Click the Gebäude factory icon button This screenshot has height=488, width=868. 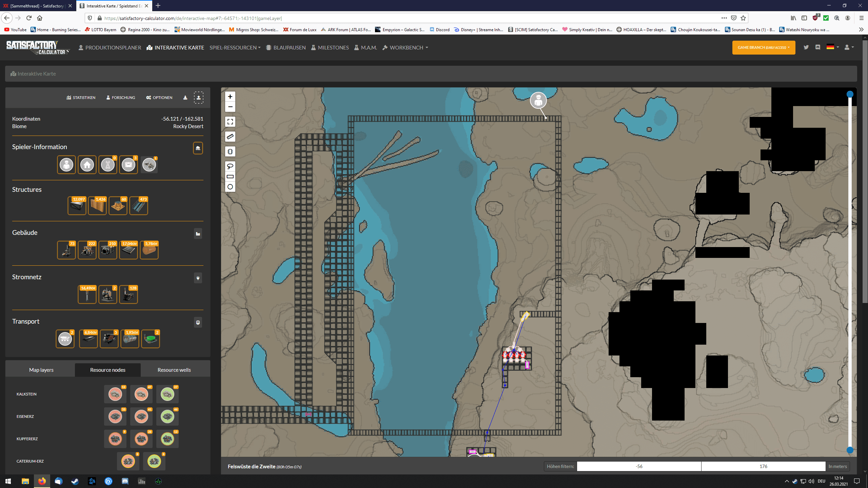tap(198, 233)
